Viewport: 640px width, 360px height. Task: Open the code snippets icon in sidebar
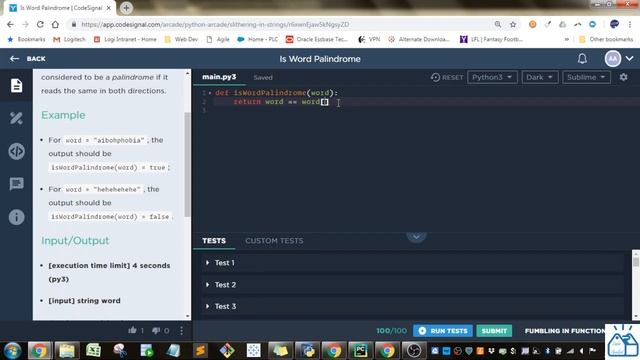(x=16, y=151)
